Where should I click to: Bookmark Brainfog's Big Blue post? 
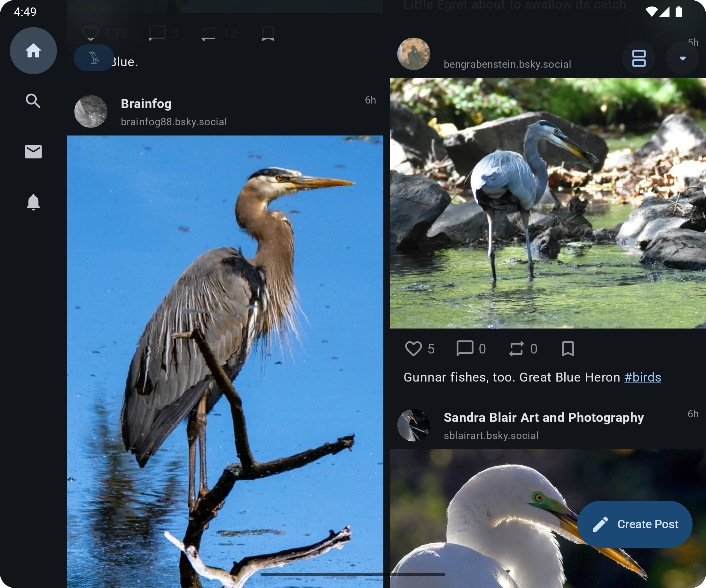pos(268,32)
